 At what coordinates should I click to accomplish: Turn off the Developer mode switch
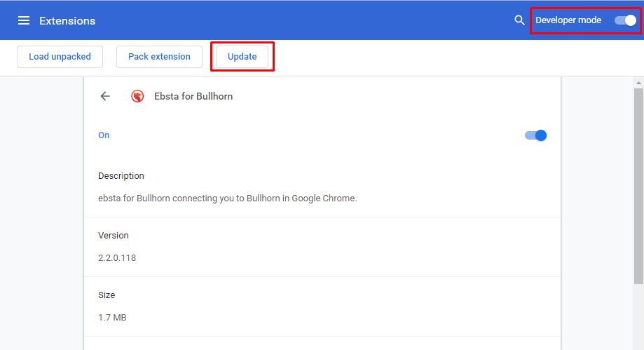click(x=625, y=20)
